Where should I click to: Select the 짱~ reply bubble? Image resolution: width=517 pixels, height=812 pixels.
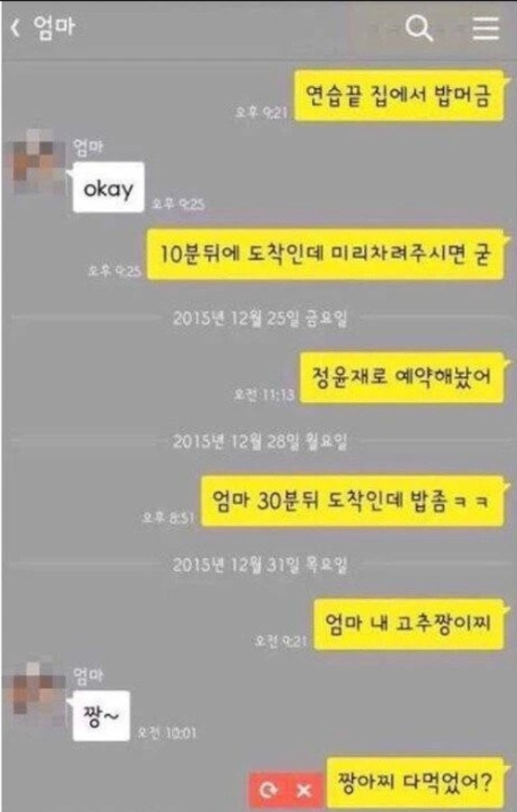101,716
